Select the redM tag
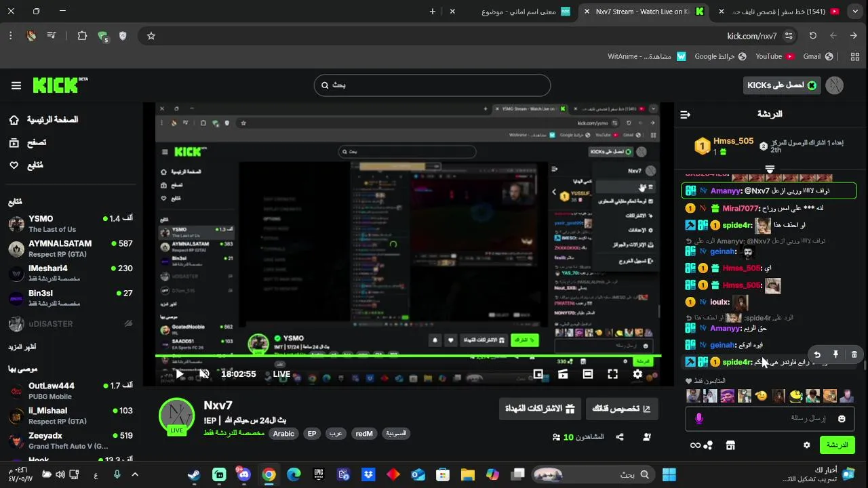Screen dimensions: 868x488 pos(364,434)
